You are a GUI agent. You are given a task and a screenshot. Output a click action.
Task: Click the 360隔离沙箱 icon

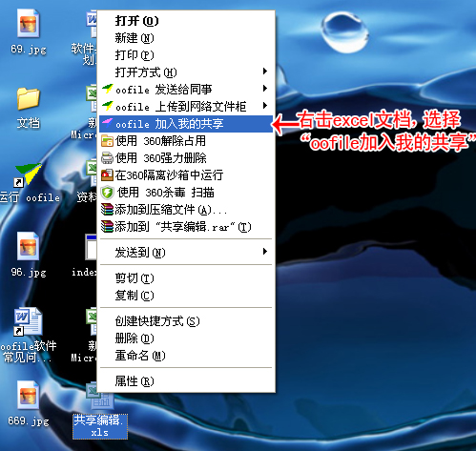click(x=107, y=175)
